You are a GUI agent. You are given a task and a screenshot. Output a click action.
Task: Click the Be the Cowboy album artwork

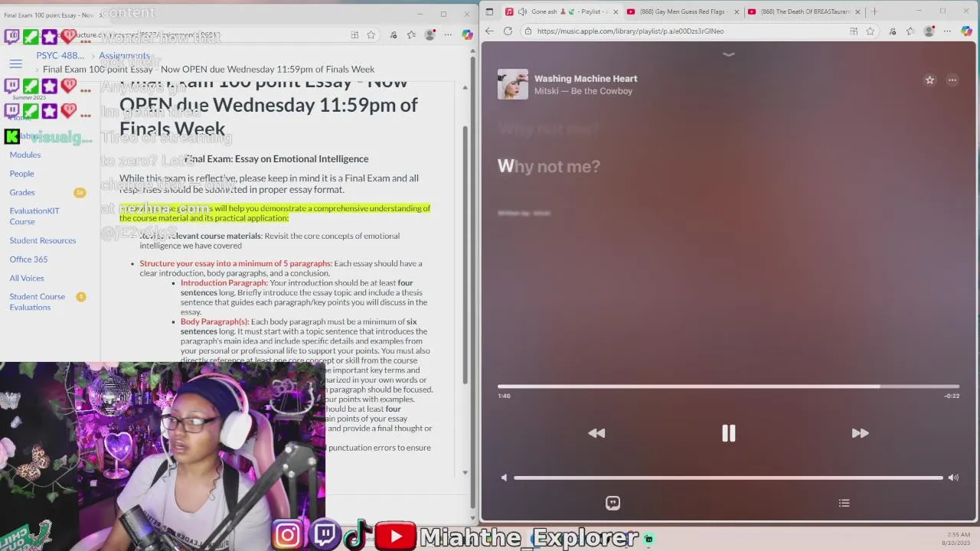(x=513, y=84)
